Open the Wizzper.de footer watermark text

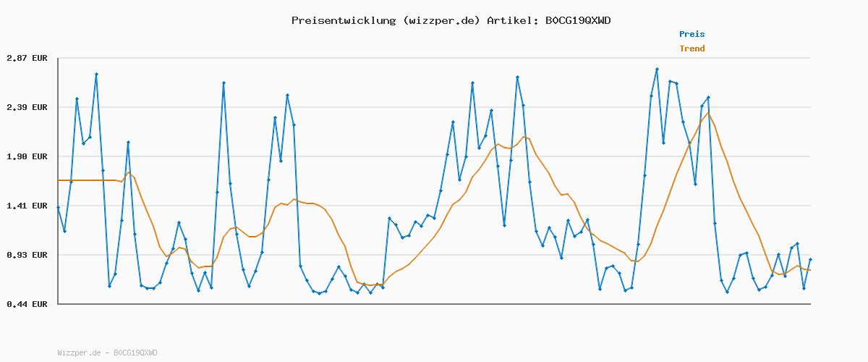[80, 353]
